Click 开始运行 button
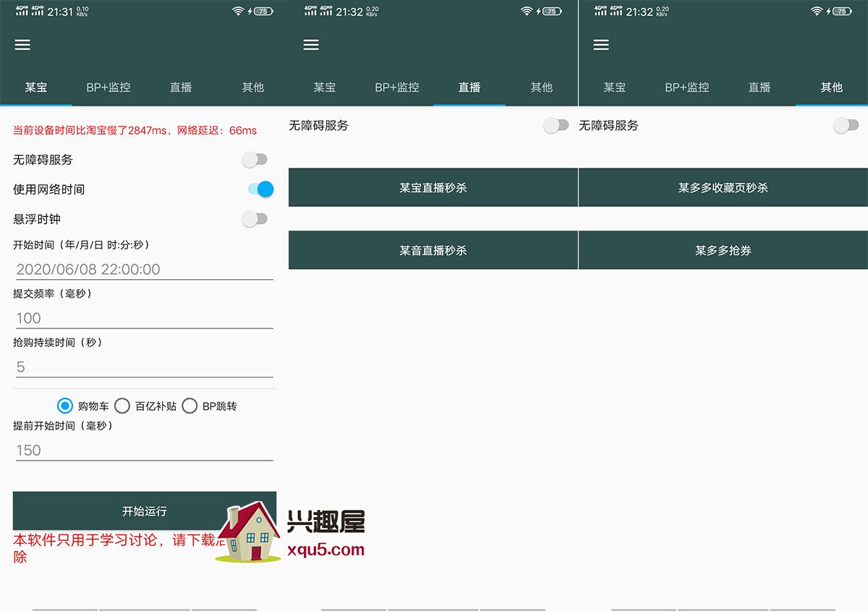The width and height of the screenshot is (868, 611). 145,511
